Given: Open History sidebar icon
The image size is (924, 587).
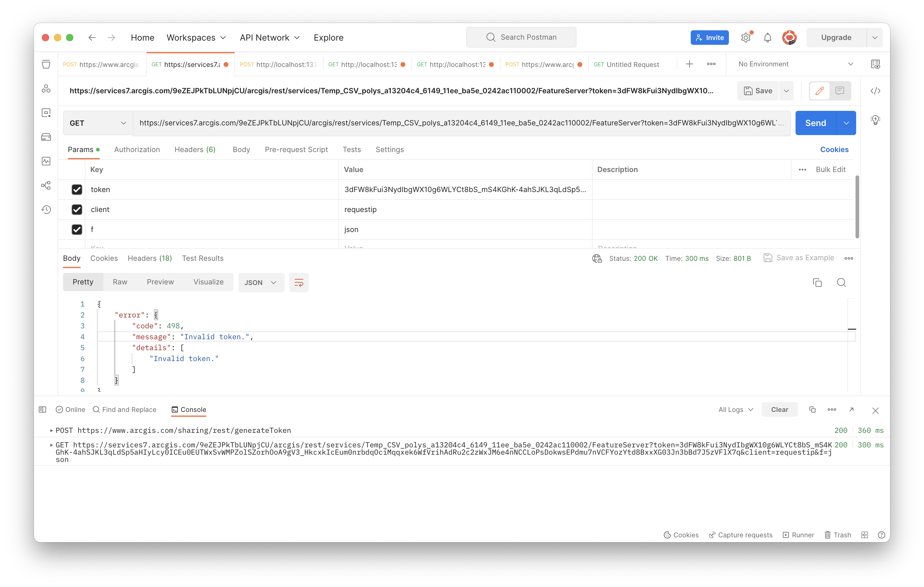Looking at the screenshot, I should 46,210.
